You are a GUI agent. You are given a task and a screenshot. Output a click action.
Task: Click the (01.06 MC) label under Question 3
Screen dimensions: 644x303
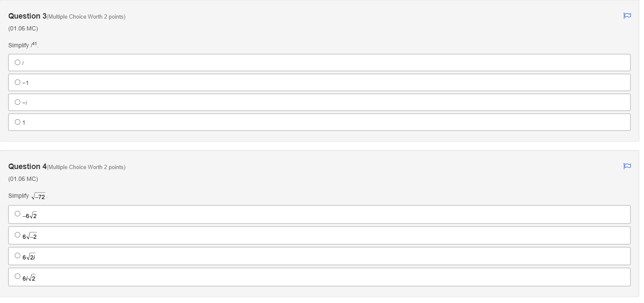click(23, 28)
